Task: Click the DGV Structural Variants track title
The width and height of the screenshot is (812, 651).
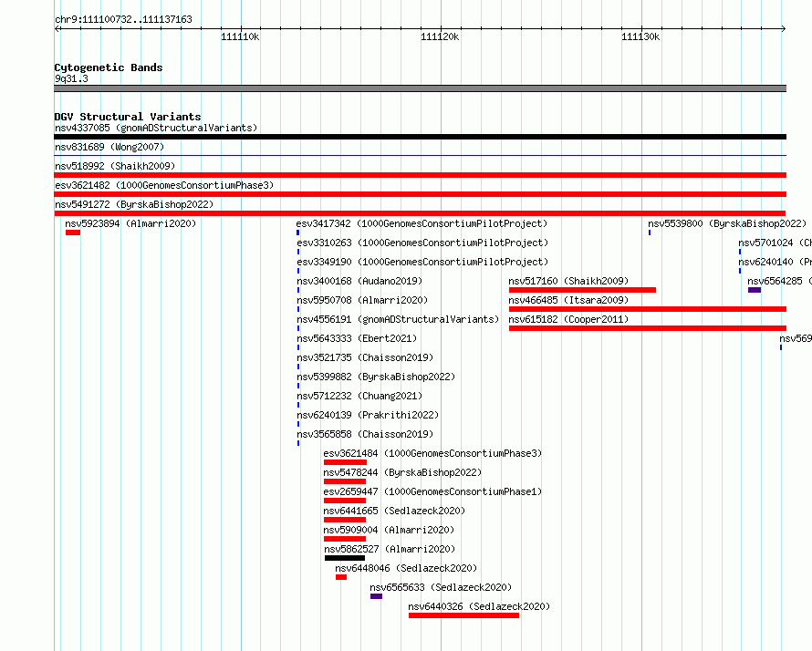Action: tap(128, 117)
